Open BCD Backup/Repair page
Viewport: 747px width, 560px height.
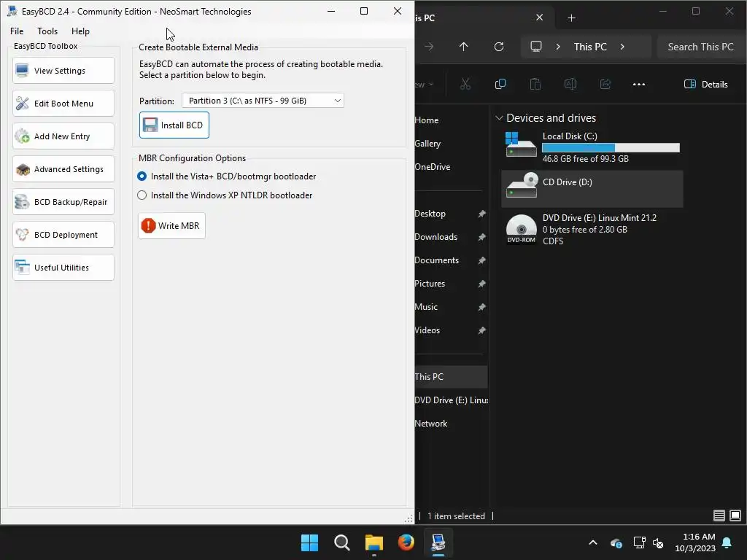[x=63, y=202]
